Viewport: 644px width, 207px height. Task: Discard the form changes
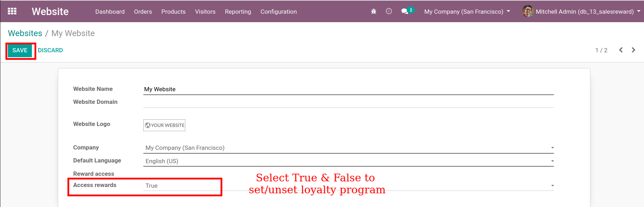pos(50,51)
